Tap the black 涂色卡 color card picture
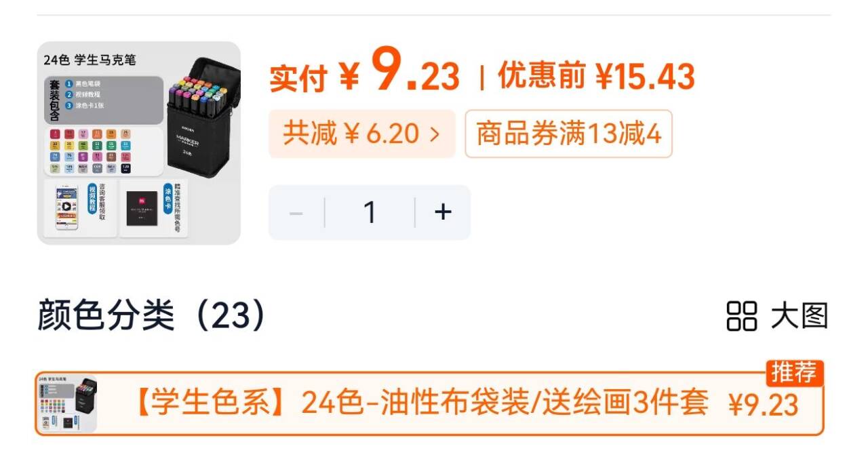The width and height of the screenshot is (868, 461). [142, 209]
